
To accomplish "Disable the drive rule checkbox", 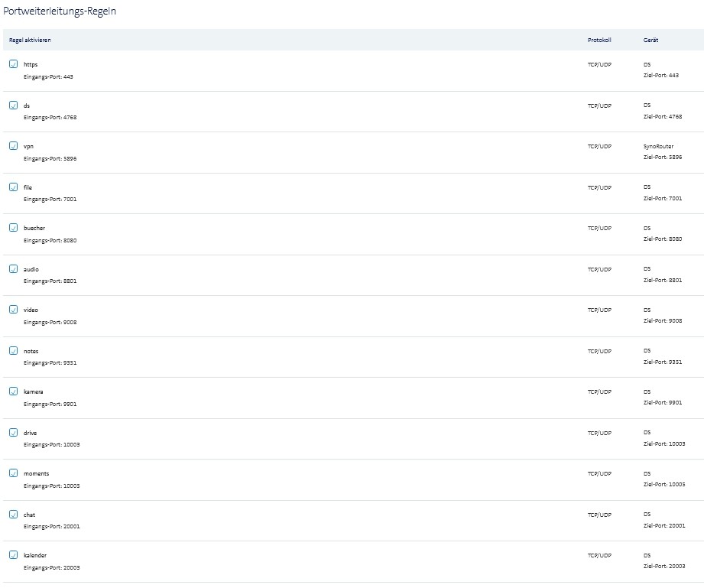I will point(13,432).
